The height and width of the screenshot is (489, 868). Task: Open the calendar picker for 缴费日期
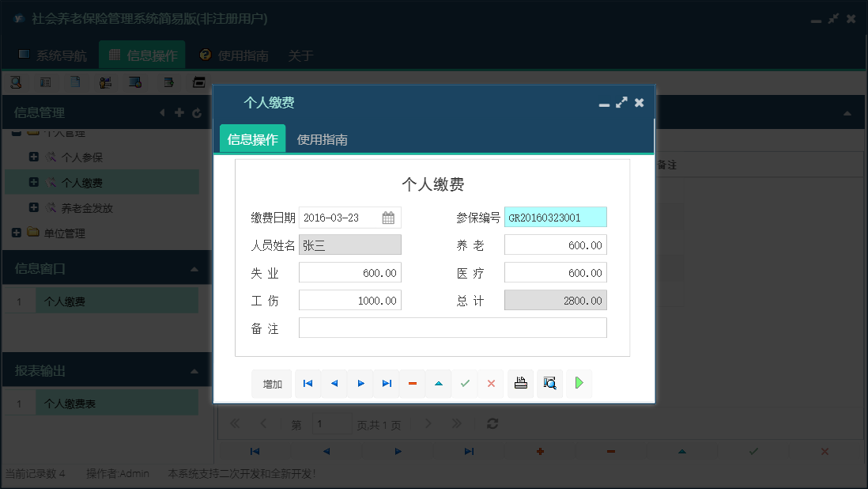click(x=387, y=217)
